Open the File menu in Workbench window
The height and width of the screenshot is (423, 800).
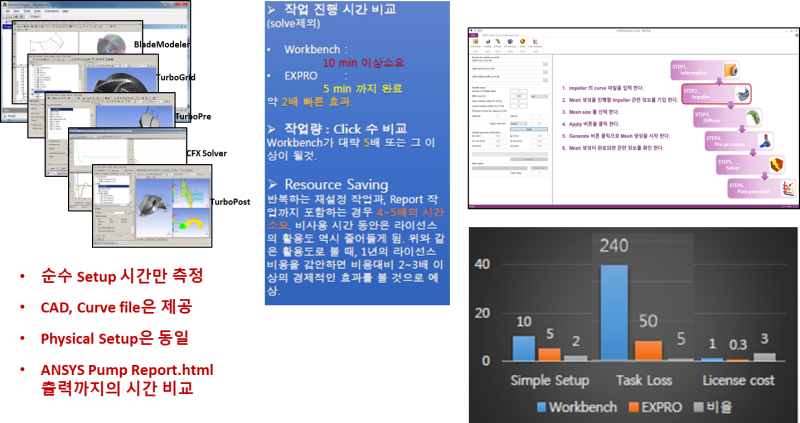8,11
